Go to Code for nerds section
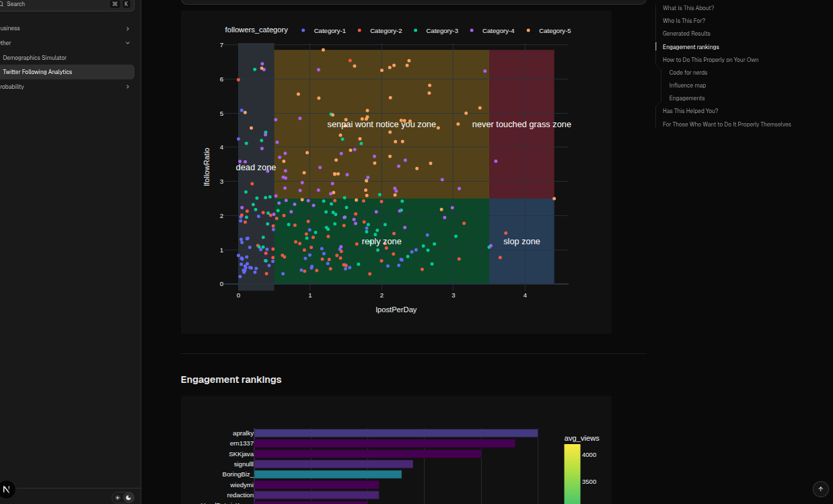833x504 pixels. 688,73
